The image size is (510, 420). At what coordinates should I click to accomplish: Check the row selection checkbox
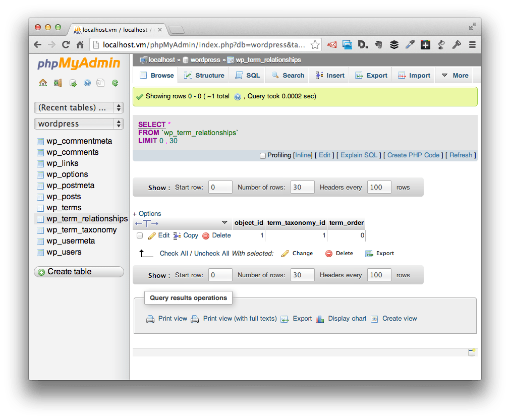tap(140, 235)
